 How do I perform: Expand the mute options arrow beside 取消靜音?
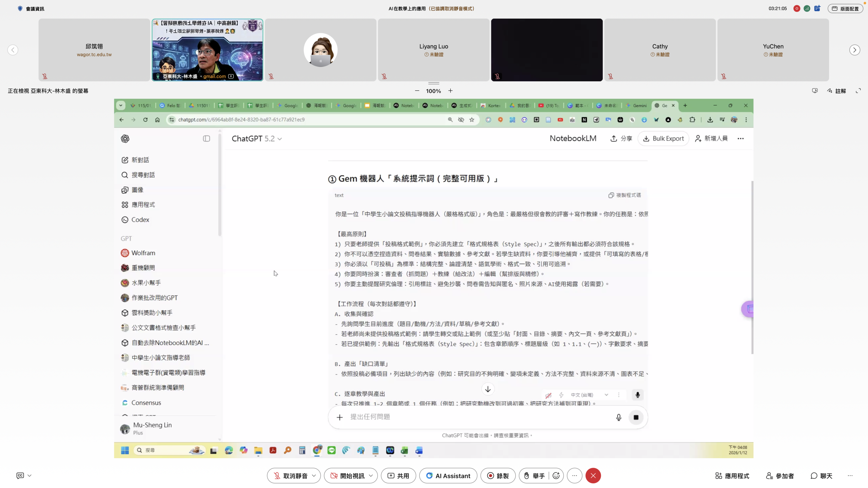click(314, 476)
